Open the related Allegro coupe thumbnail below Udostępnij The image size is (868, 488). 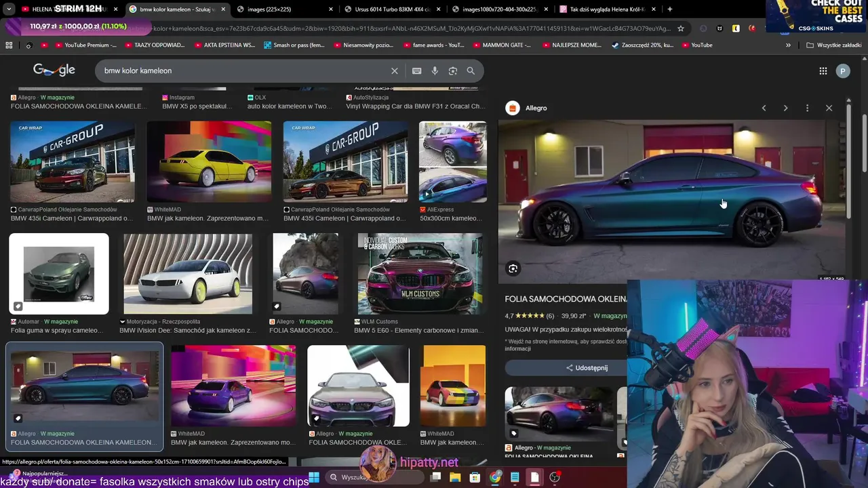(x=559, y=414)
